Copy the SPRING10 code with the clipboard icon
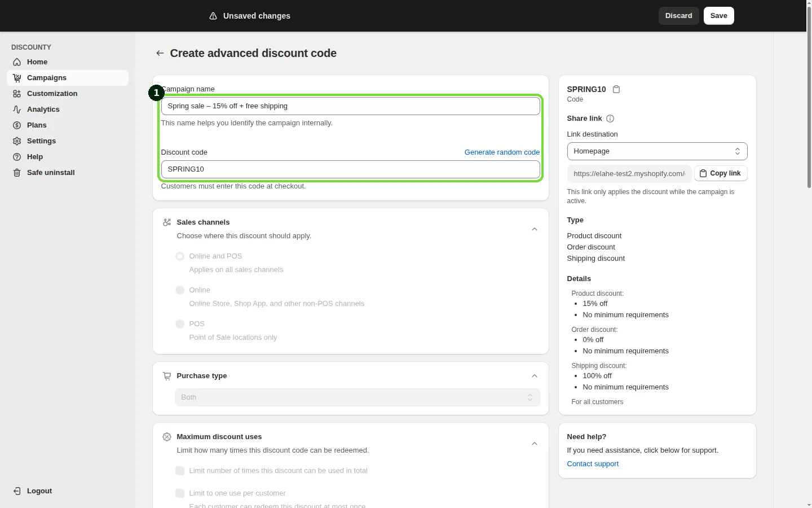 click(x=616, y=89)
